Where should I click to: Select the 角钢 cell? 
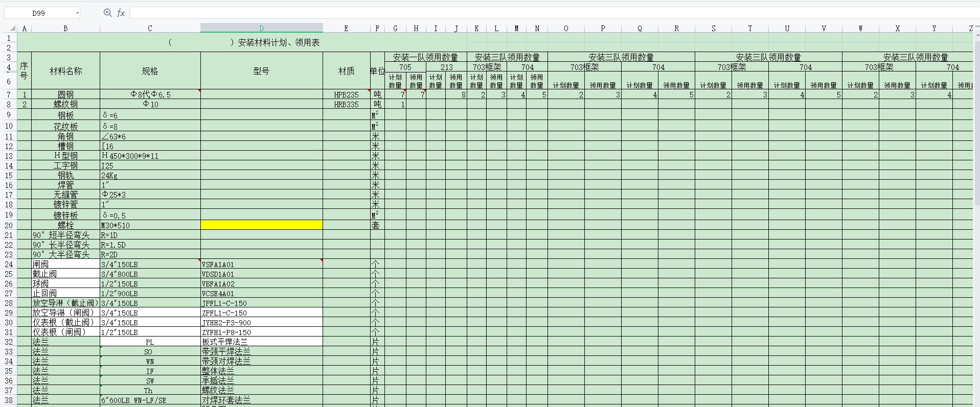(x=66, y=136)
